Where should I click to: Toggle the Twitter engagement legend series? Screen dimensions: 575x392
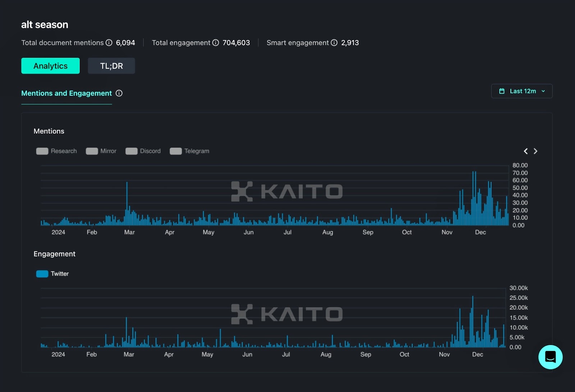point(52,274)
